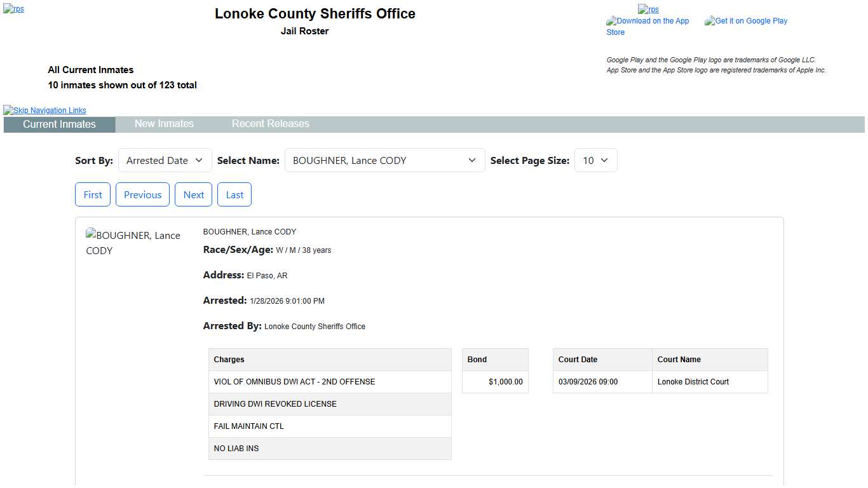
Task: Open the Download on the App Store badge
Action: (648, 26)
